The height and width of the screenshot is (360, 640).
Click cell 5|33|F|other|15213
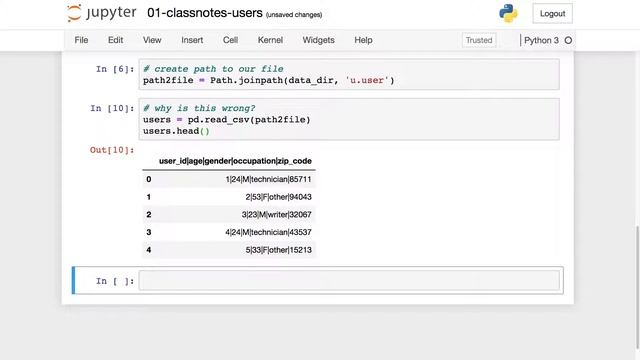pos(278,250)
